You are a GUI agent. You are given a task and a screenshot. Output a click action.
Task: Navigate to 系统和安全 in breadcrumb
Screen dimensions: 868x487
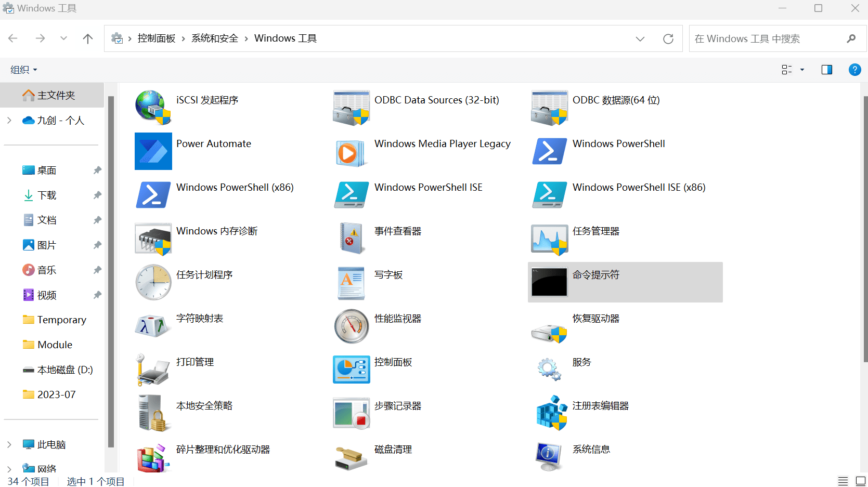[214, 38]
